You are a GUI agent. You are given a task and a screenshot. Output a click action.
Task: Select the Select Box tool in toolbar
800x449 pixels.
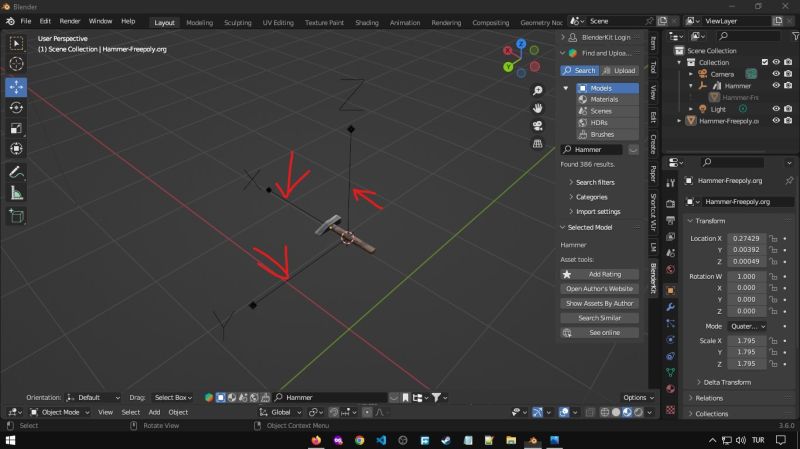(x=16, y=43)
